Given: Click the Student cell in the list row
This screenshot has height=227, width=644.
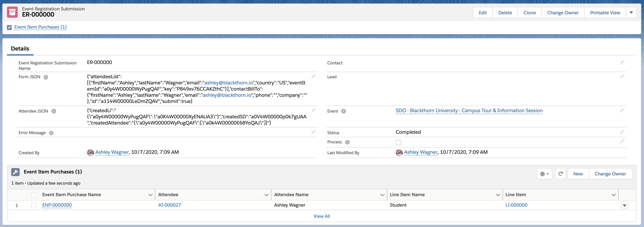Looking at the screenshot, I should tap(398, 205).
